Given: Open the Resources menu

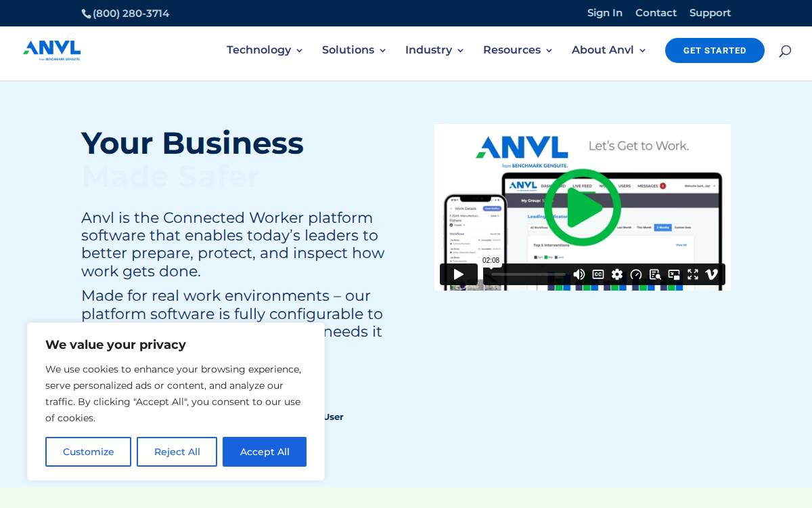Looking at the screenshot, I should point(512,50).
